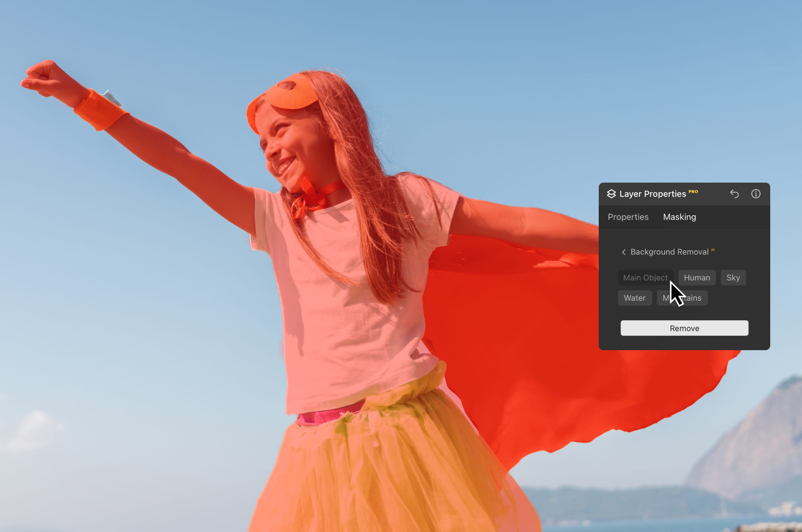The height and width of the screenshot is (532, 802).
Task: Enable the Main Object mask option
Action: point(645,278)
